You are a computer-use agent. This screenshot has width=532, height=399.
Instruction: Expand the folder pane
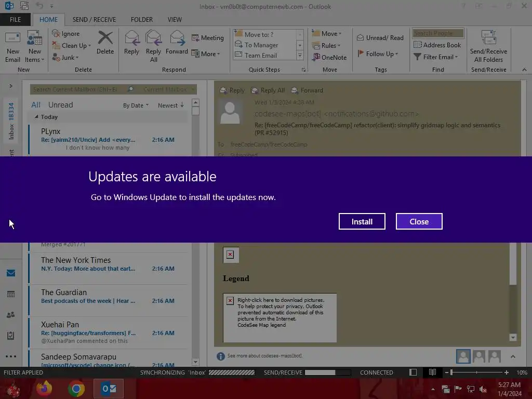tap(11, 86)
